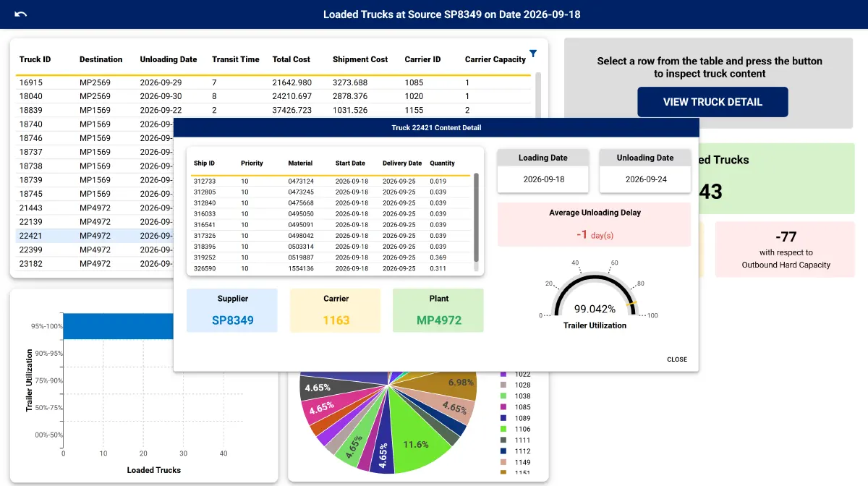
Task: Select truck row 23182
Action: (95, 264)
